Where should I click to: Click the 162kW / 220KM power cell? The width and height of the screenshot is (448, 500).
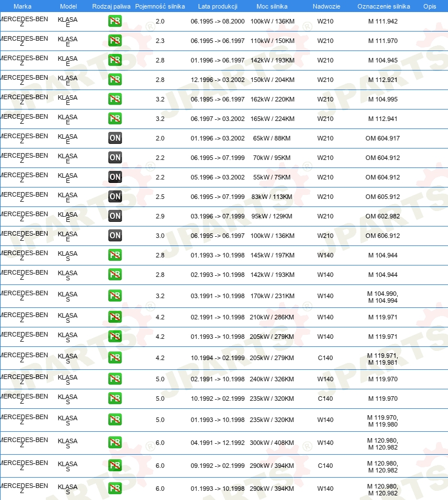(273, 99)
